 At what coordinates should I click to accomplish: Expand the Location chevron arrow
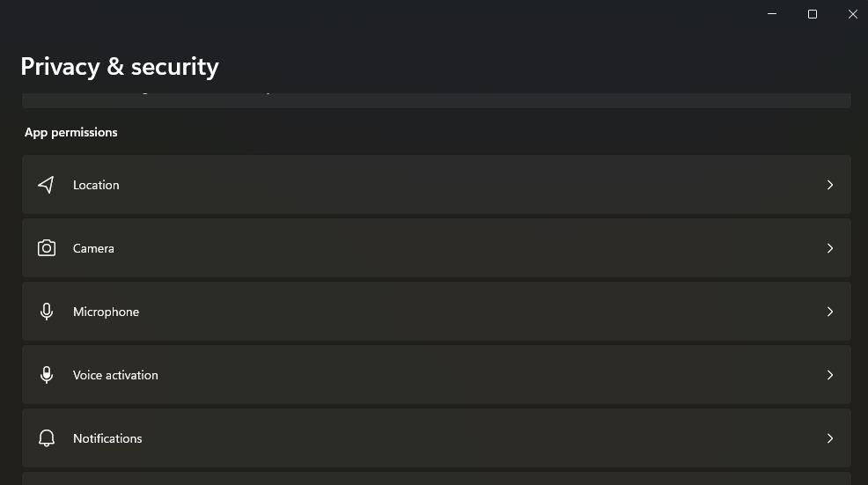click(829, 185)
